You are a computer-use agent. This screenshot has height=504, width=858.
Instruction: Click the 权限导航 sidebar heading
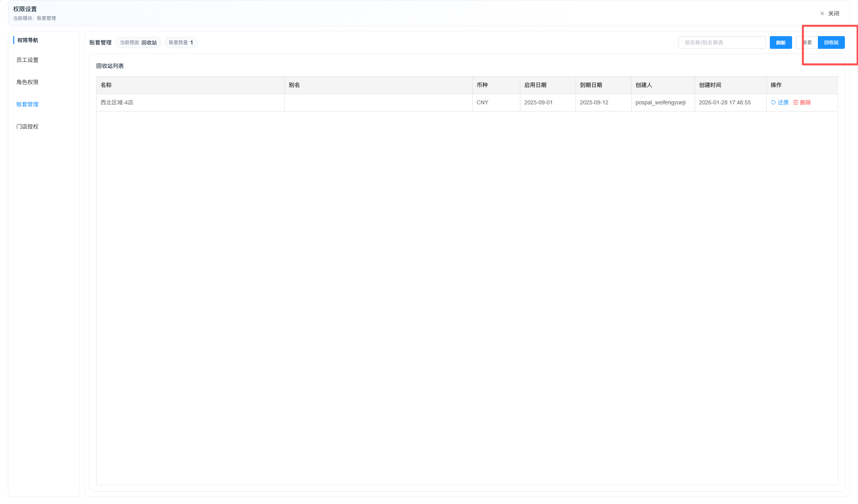pyautogui.click(x=28, y=40)
